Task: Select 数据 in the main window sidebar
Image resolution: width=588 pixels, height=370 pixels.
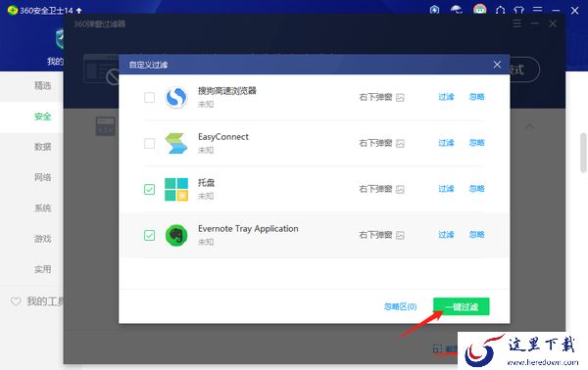Action: pyautogui.click(x=42, y=147)
